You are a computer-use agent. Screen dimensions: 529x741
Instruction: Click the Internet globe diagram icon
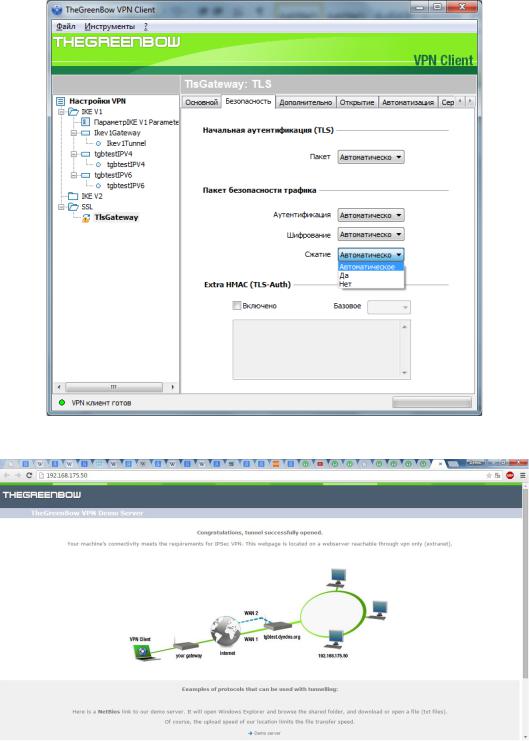tap(225, 632)
